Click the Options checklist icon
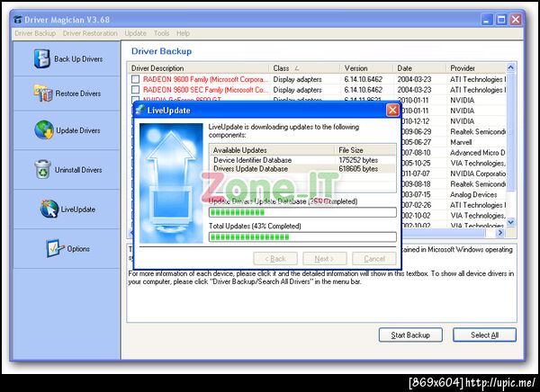This screenshot has width=540, height=392. click(55, 248)
